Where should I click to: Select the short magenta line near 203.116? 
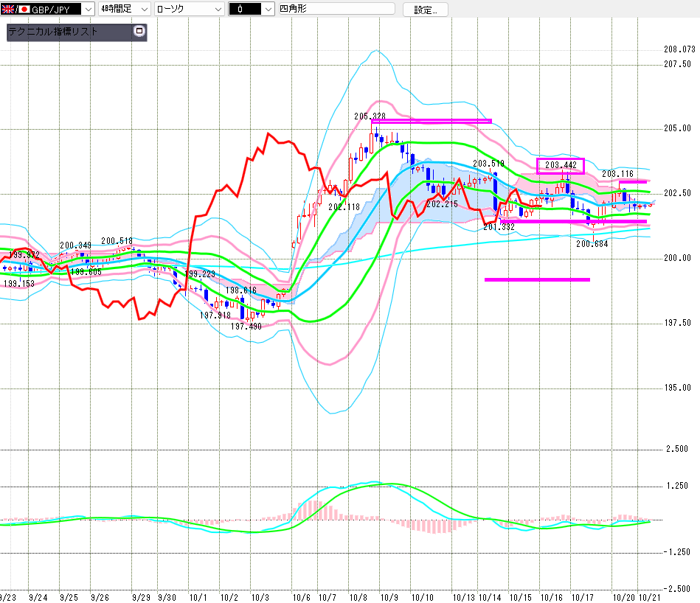coord(633,181)
